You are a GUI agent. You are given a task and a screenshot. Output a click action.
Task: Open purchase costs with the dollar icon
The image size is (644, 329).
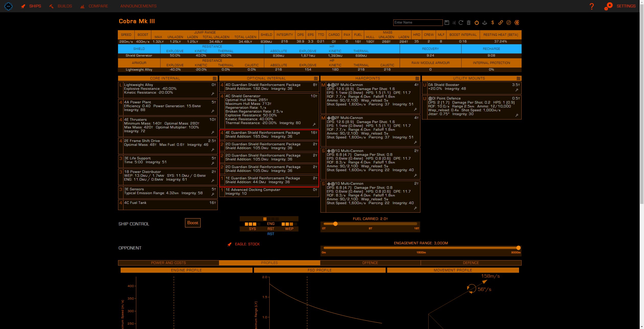click(493, 23)
